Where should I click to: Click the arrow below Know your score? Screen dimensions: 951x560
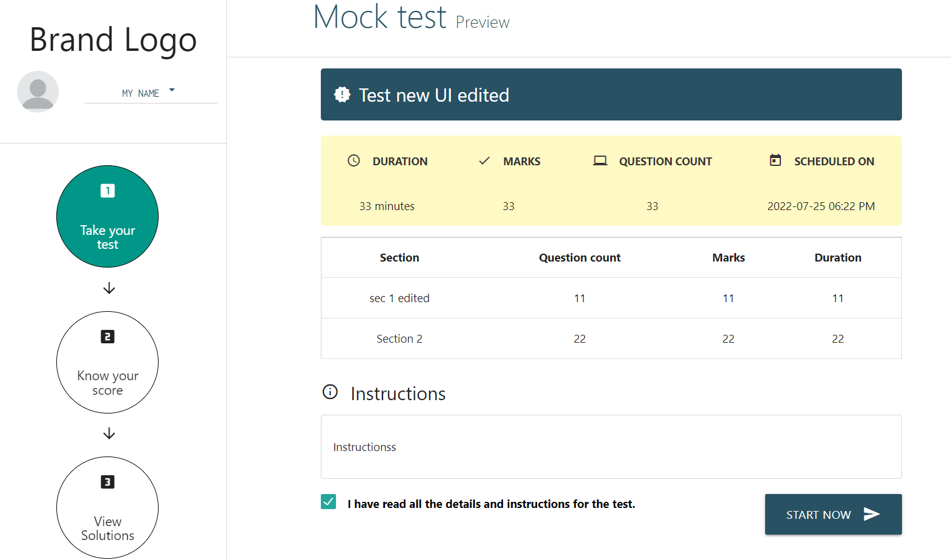click(x=109, y=433)
